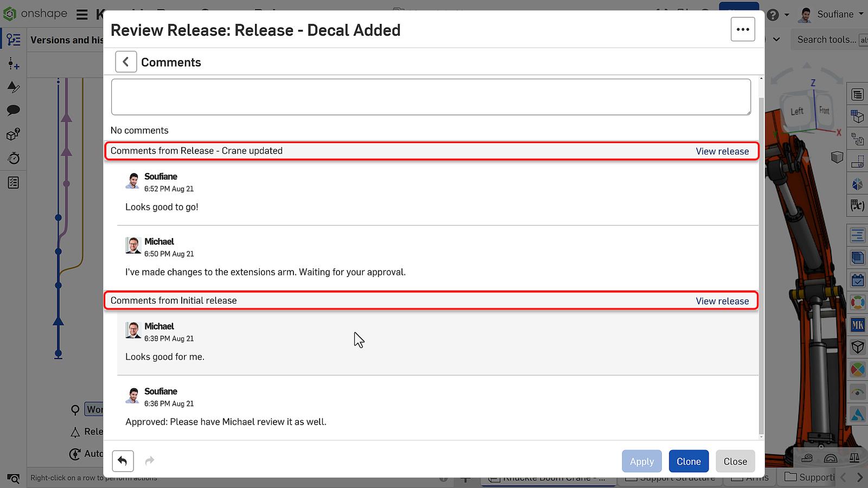The height and width of the screenshot is (488, 868).
Task: Click the Left face on the view cube
Action: pyautogui.click(x=796, y=110)
